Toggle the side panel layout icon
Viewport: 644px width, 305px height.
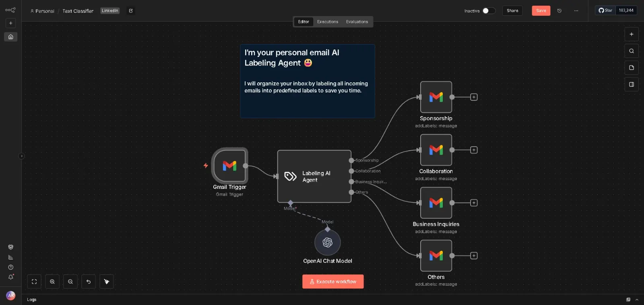(x=632, y=84)
